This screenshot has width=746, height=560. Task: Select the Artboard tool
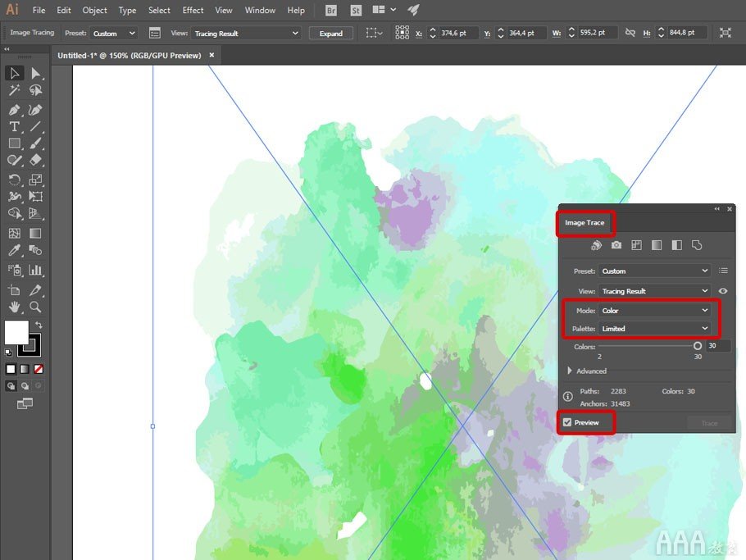(14, 290)
